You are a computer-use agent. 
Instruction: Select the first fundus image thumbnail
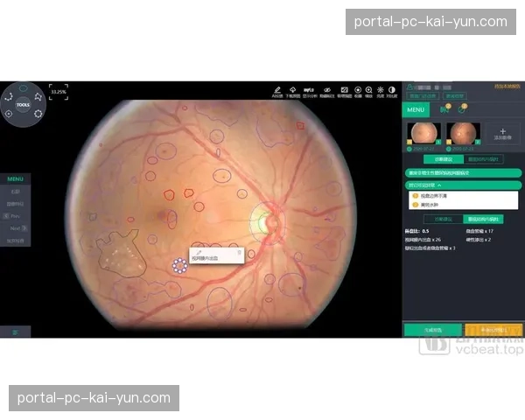[424, 134]
